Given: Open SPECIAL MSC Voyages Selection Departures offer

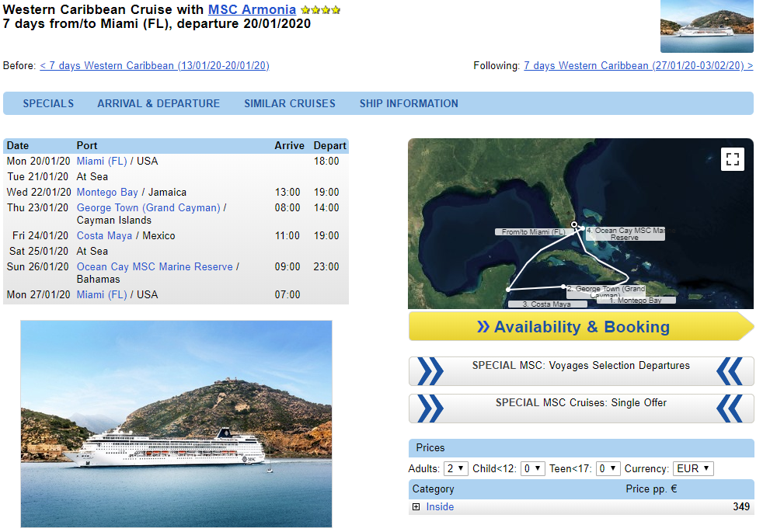Looking at the screenshot, I should pos(580,371).
